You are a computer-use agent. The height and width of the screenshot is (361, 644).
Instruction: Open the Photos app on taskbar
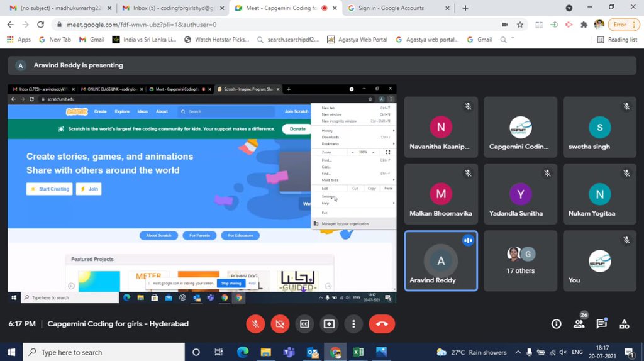point(381,352)
